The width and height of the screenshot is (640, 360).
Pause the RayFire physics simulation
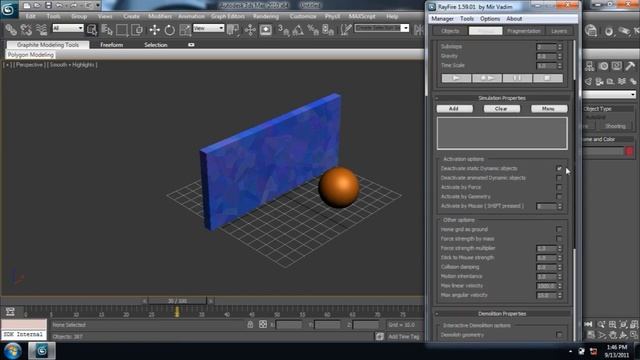pos(517,78)
